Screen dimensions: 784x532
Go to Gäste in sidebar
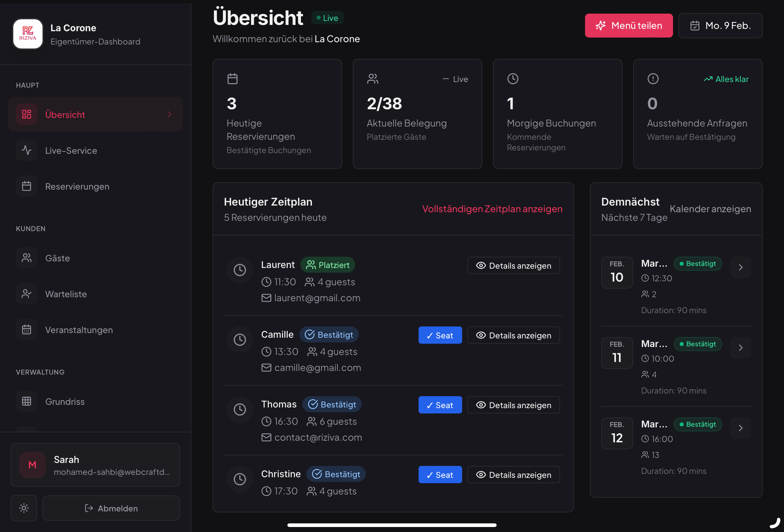click(x=95, y=258)
